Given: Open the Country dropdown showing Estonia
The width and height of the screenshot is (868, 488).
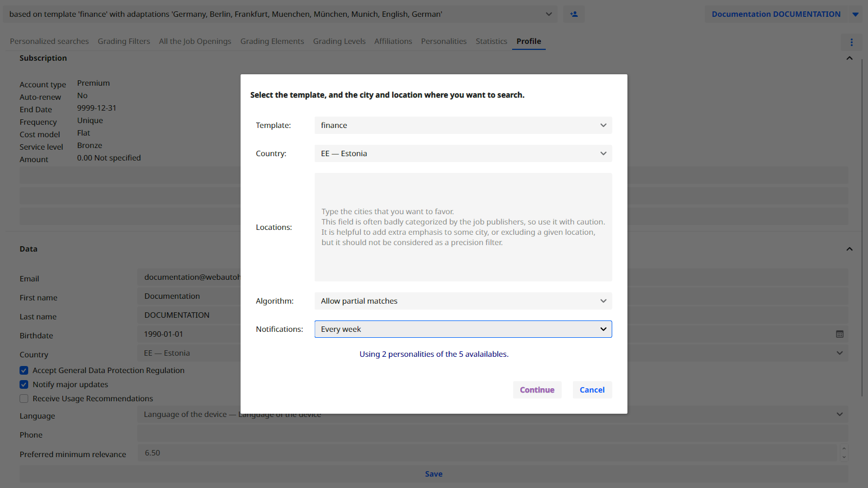Looking at the screenshot, I should point(463,153).
